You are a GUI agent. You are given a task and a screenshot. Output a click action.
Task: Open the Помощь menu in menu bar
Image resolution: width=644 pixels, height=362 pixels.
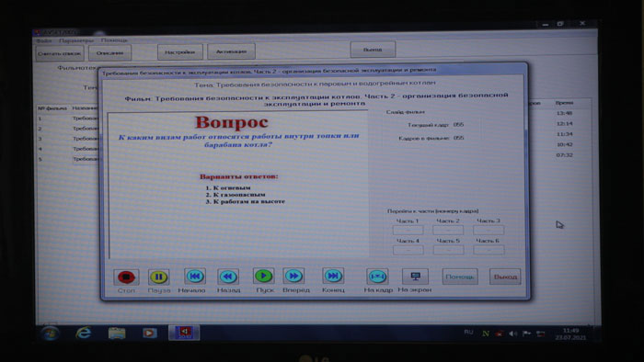(114, 40)
